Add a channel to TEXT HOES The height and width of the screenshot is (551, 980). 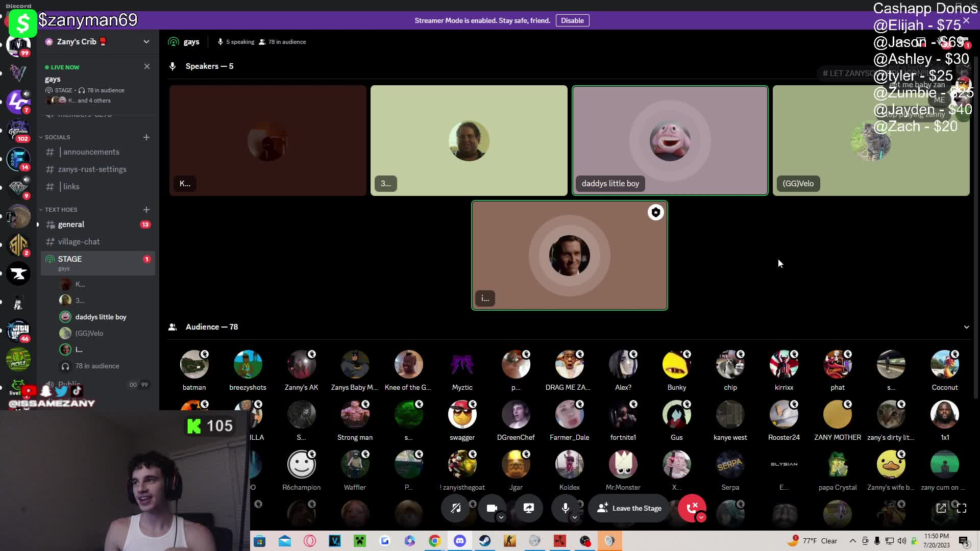pos(146,210)
